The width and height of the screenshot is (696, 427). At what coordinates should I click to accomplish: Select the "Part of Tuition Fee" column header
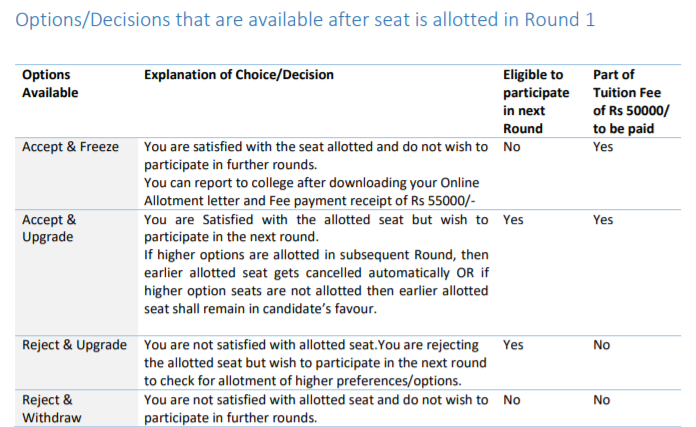pos(630,101)
